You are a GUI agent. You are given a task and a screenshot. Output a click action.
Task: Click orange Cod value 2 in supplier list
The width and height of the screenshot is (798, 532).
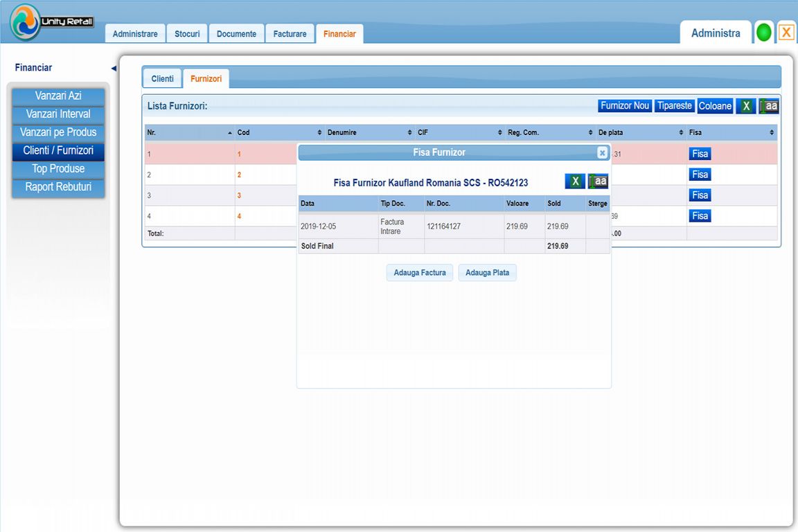tap(239, 175)
